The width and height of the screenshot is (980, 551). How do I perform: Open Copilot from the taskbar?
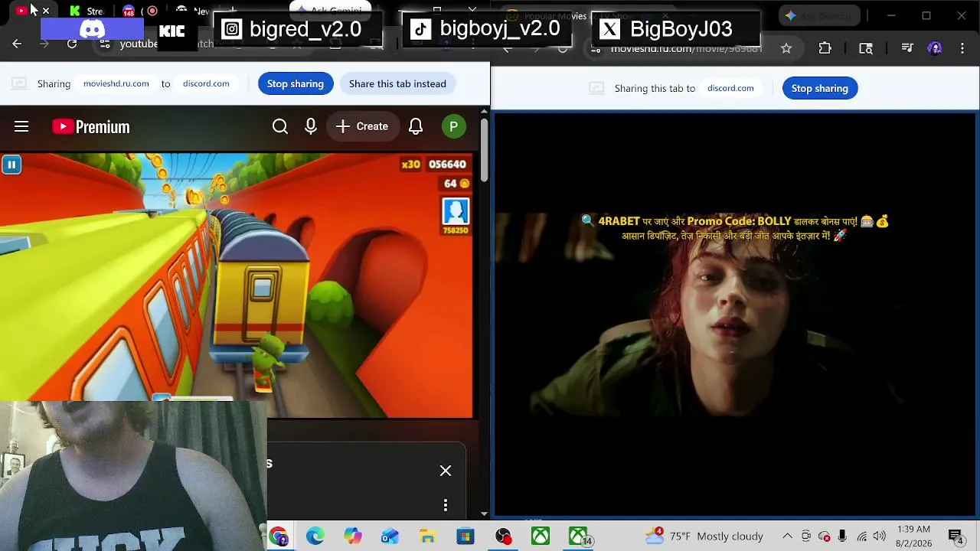tap(353, 536)
